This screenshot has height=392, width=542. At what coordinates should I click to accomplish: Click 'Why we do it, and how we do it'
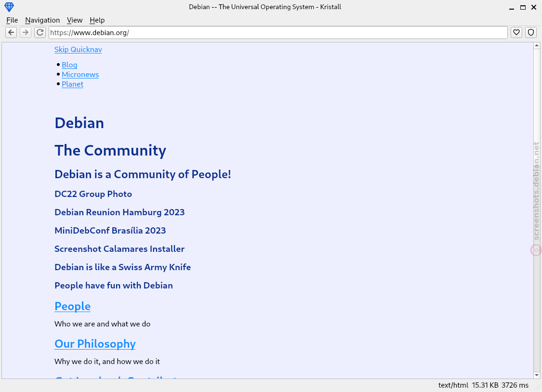pyautogui.click(x=107, y=362)
